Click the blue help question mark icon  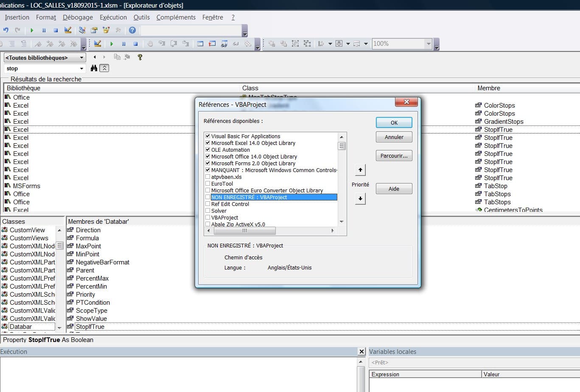point(132,30)
